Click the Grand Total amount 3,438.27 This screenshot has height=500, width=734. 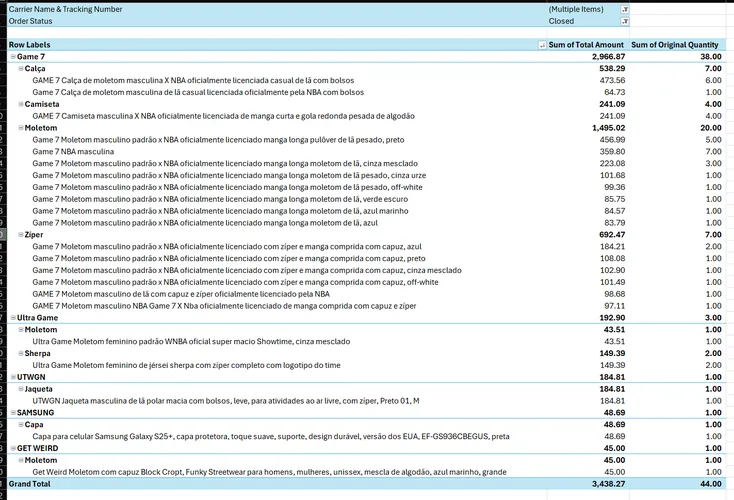(x=608, y=484)
